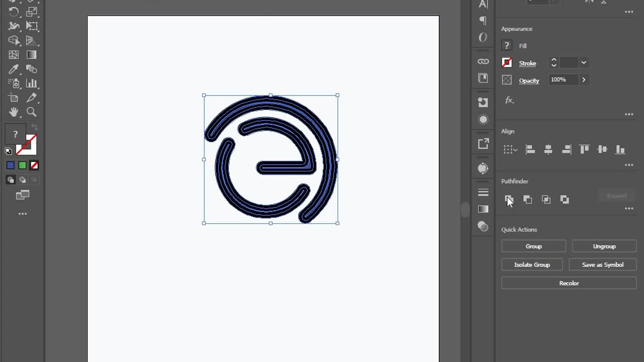644x362 pixels.
Task: Select the Column Graph tool
Action: coord(32,83)
